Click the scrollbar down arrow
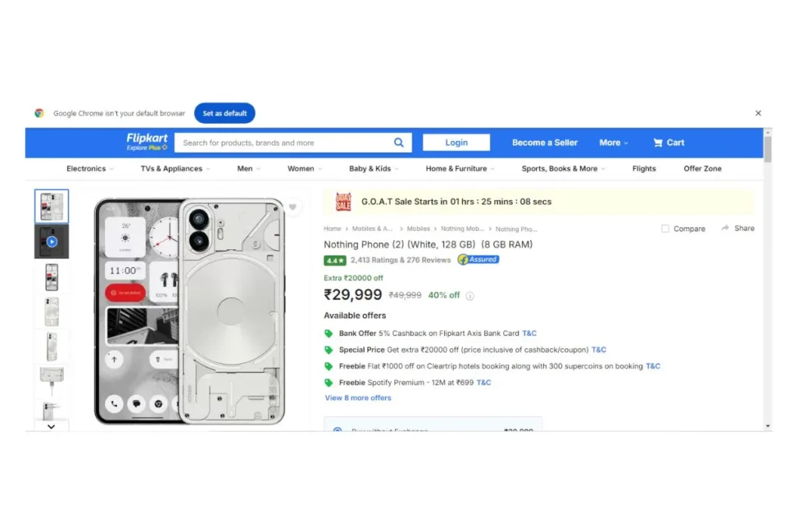The width and height of the screenshot is (798, 532). [768, 426]
